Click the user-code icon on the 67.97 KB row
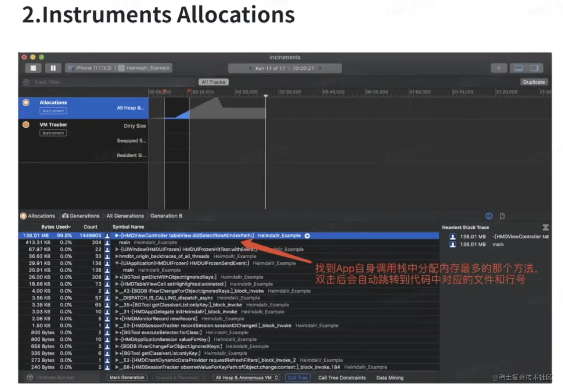The width and height of the screenshot is (563, 392). 107,250
